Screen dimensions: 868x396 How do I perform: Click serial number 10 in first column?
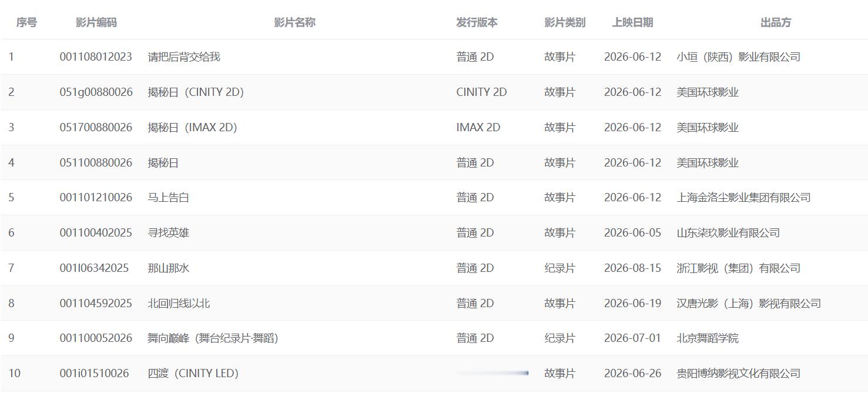(15, 374)
